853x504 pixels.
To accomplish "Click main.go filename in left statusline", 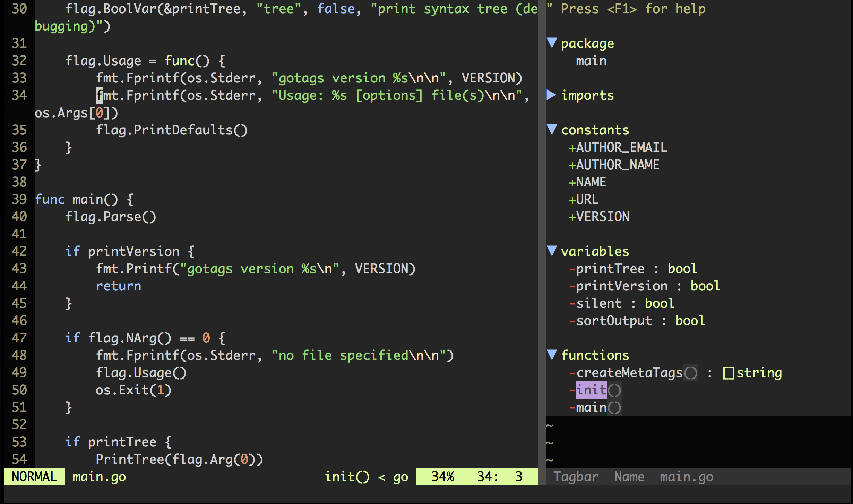I will pos(99,477).
